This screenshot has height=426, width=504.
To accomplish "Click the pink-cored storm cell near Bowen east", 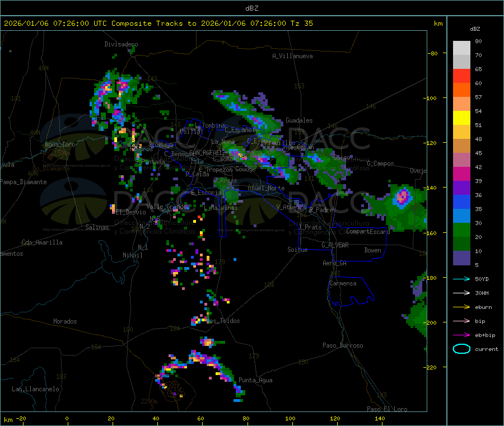I will [x=403, y=196].
